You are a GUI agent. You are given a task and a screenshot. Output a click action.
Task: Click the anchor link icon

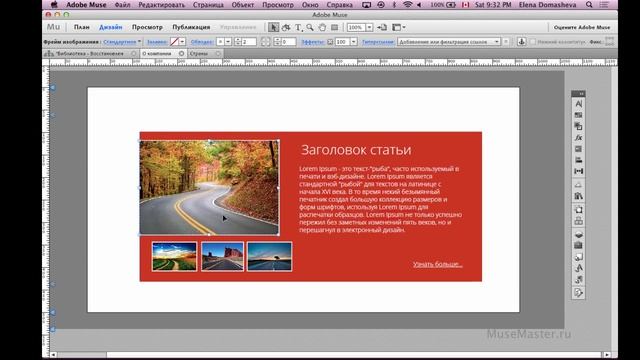[x=521, y=42]
